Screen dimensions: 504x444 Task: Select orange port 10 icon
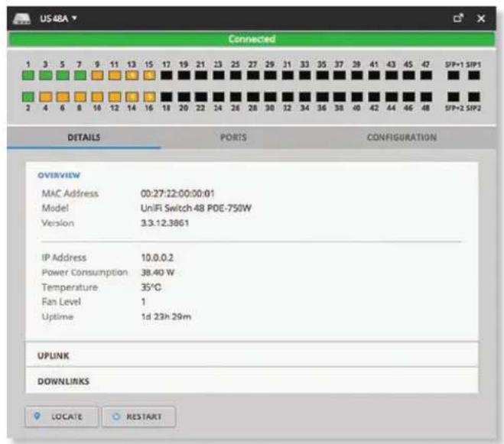coord(97,97)
